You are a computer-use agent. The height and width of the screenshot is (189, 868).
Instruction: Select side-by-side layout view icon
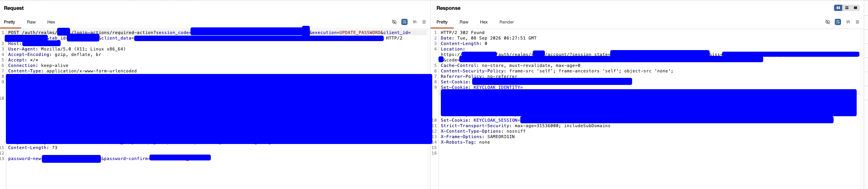[x=838, y=8]
